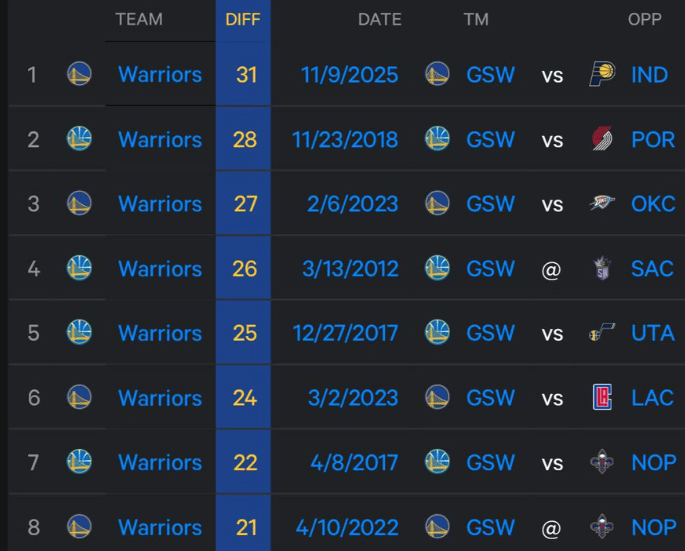Sort by the TEAM column header
This screenshot has height=551, width=685.
tap(139, 20)
